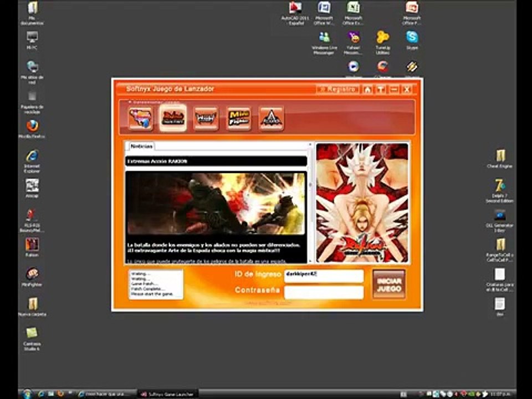Select the triangle-logo game icon in launcher
Image resolution: width=532 pixels, height=399 pixels.
point(271,118)
